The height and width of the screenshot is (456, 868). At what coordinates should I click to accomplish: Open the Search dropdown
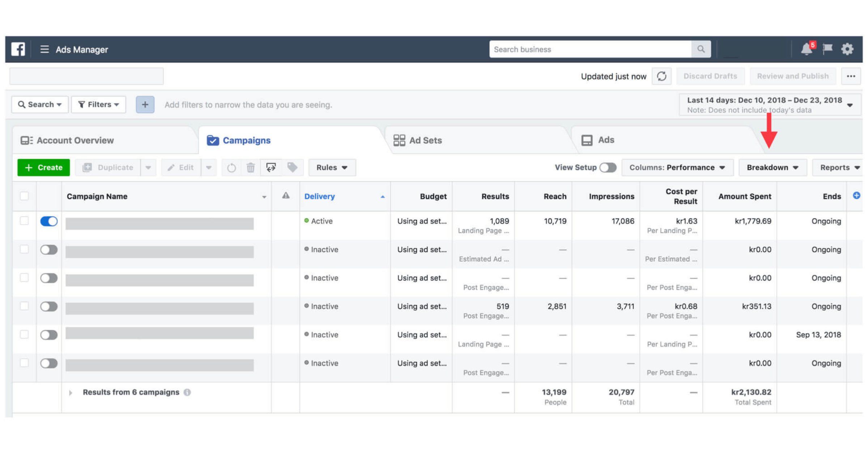tap(40, 105)
